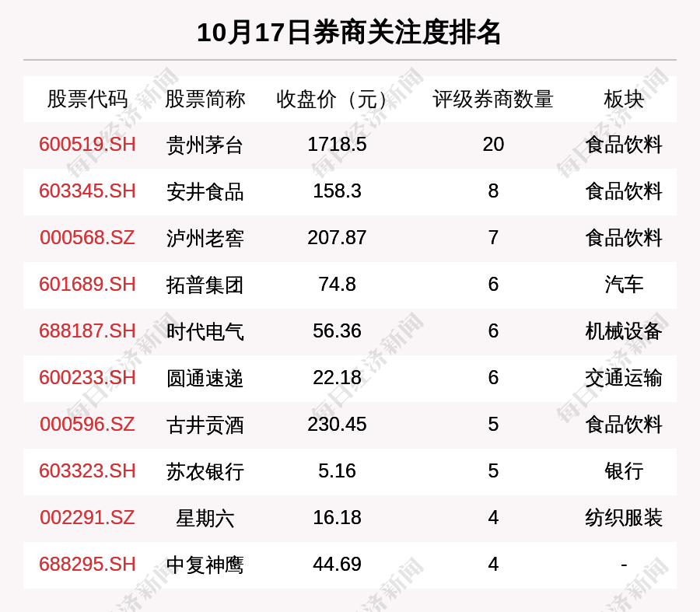Click the closing price 22.18
The width and height of the screenshot is (700, 612).
tap(337, 378)
